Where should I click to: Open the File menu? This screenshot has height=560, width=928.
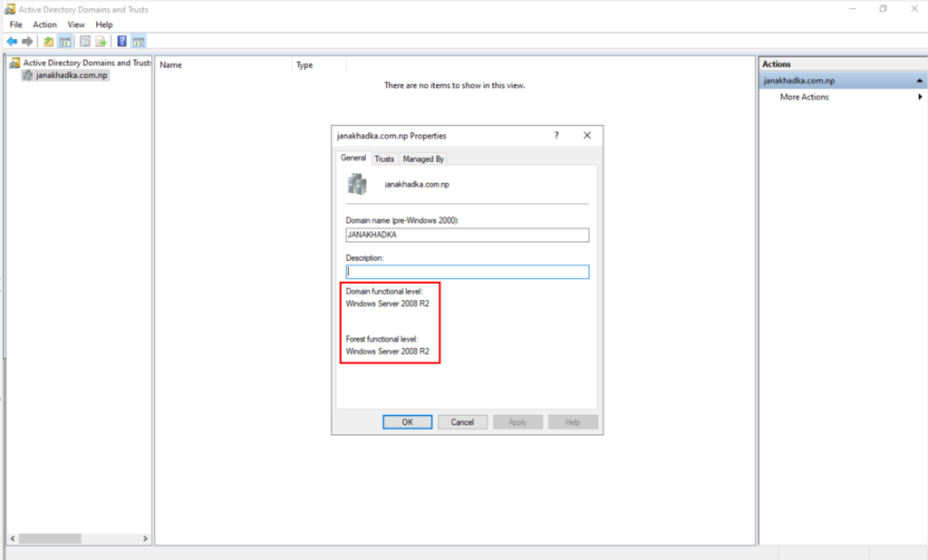click(x=16, y=24)
